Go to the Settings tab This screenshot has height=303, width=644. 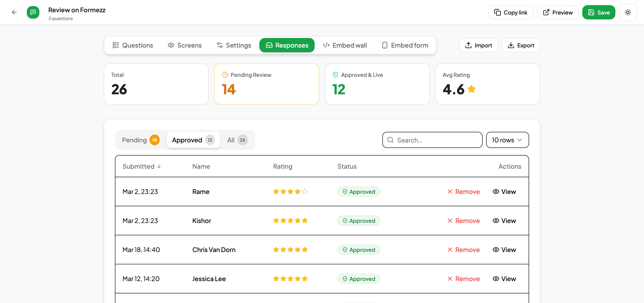click(234, 45)
